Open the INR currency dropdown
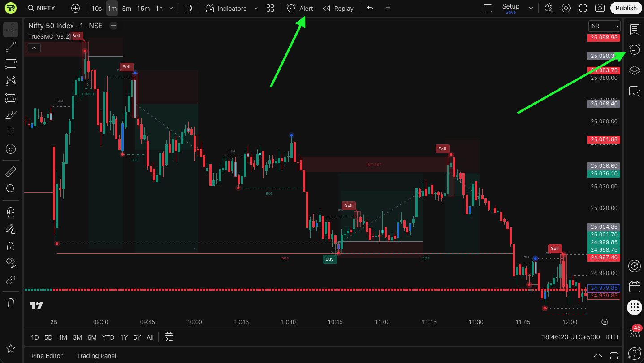Viewport: 644px width, 363px height. (604, 26)
